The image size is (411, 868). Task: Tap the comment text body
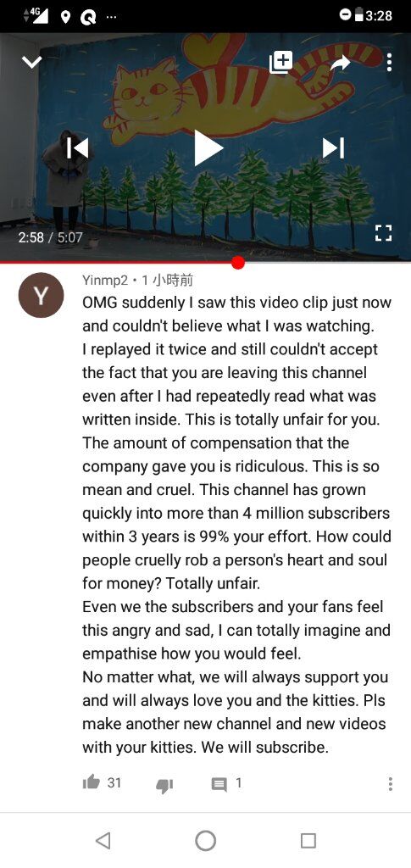click(x=236, y=525)
